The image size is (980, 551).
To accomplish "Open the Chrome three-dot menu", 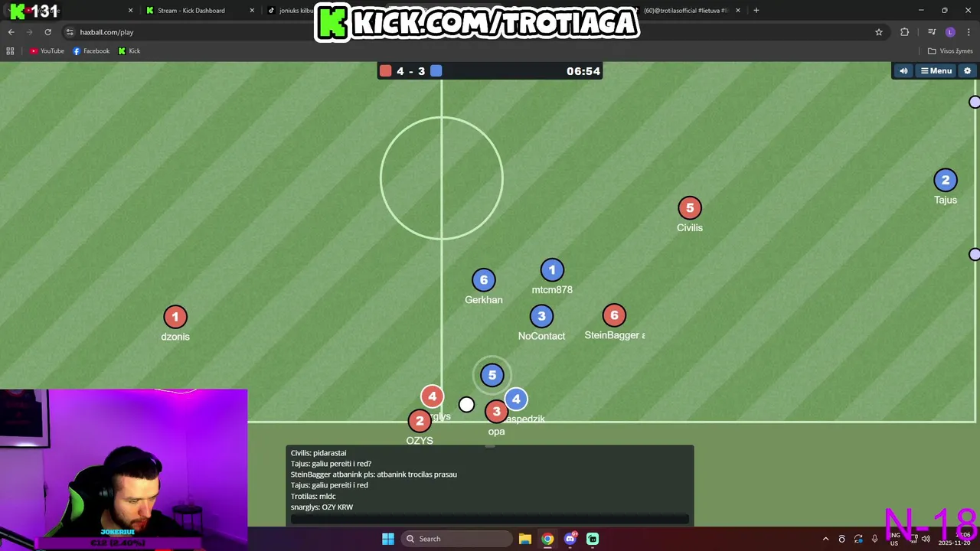I will coord(969,32).
